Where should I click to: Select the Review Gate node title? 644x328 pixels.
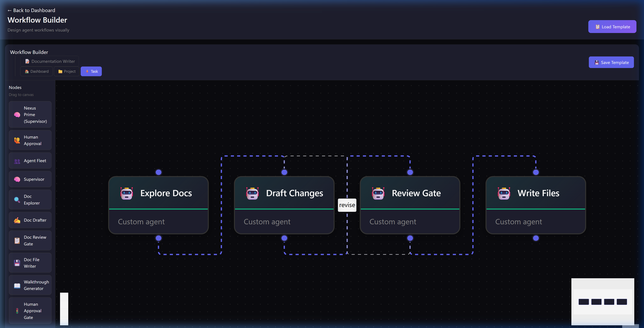coord(416,193)
